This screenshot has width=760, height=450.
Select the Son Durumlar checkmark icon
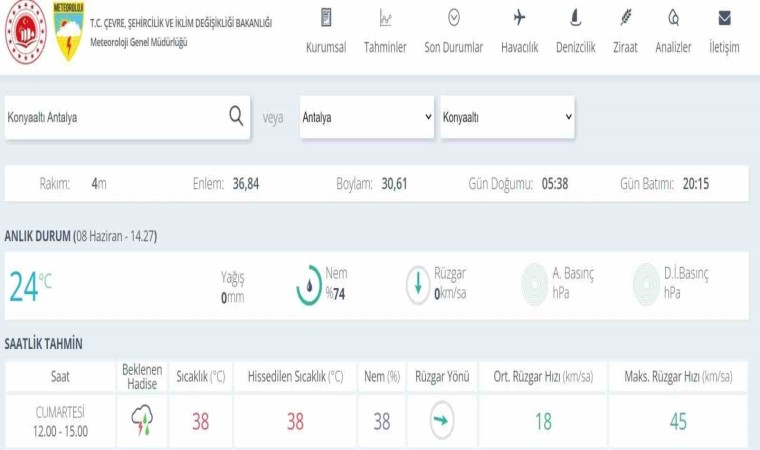[454, 18]
